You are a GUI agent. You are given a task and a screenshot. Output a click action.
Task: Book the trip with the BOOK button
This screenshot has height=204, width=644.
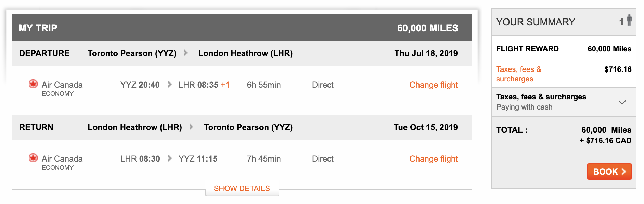click(609, 171)
